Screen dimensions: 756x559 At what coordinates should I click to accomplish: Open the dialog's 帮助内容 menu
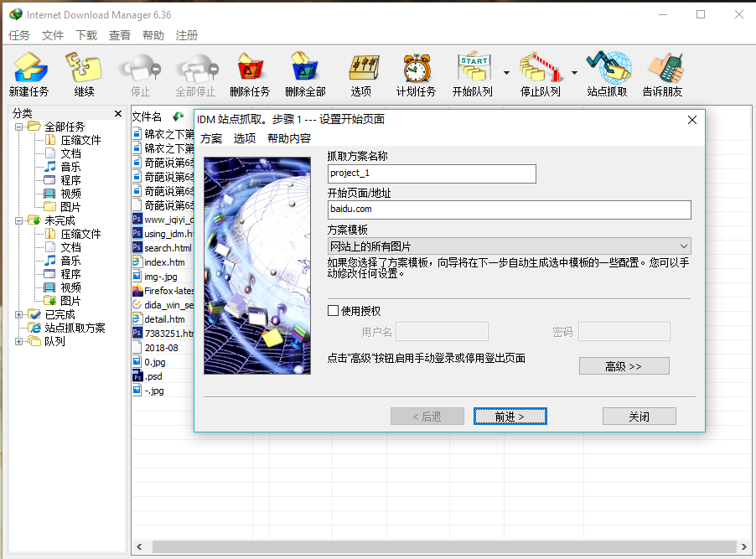click(x=289, y=138)
